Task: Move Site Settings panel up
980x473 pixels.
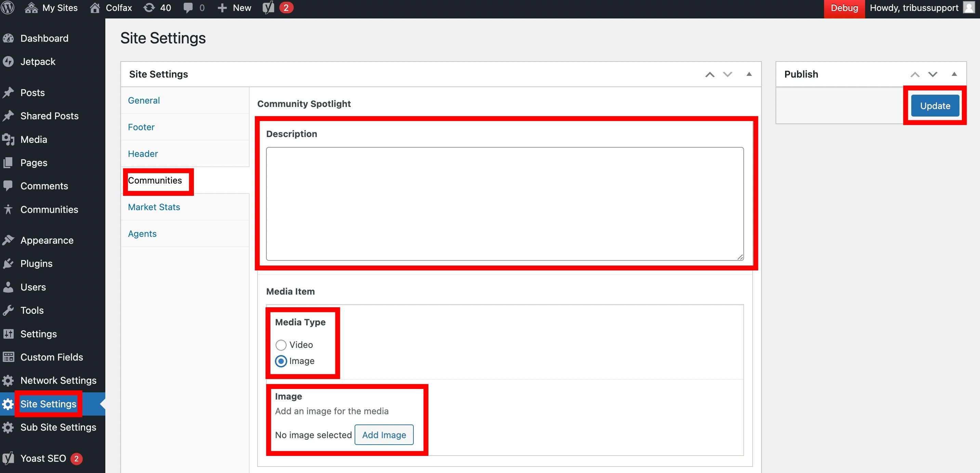Action: [710, 74]
